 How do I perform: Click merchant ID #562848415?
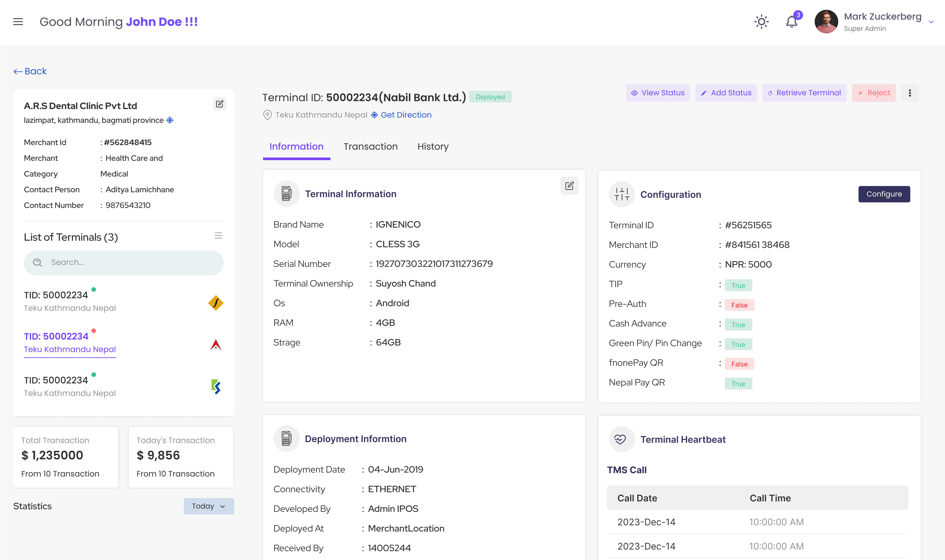coord(128,142)
